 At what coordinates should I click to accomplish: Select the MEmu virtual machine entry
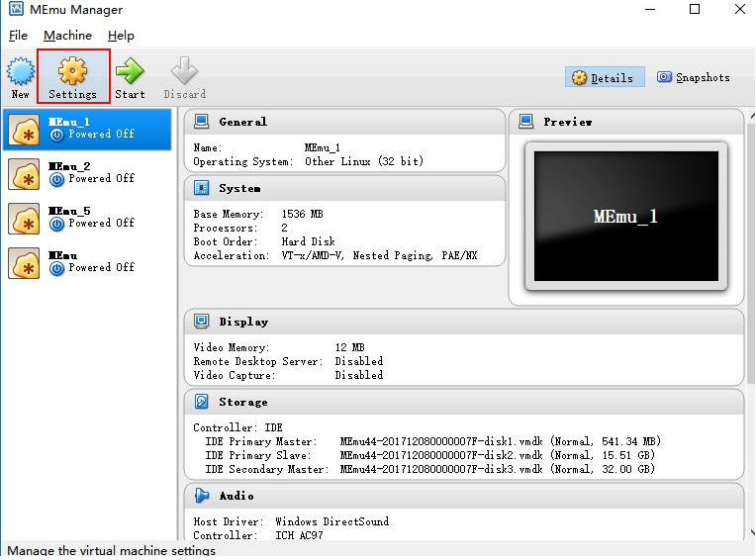click(x=87, y=262)
